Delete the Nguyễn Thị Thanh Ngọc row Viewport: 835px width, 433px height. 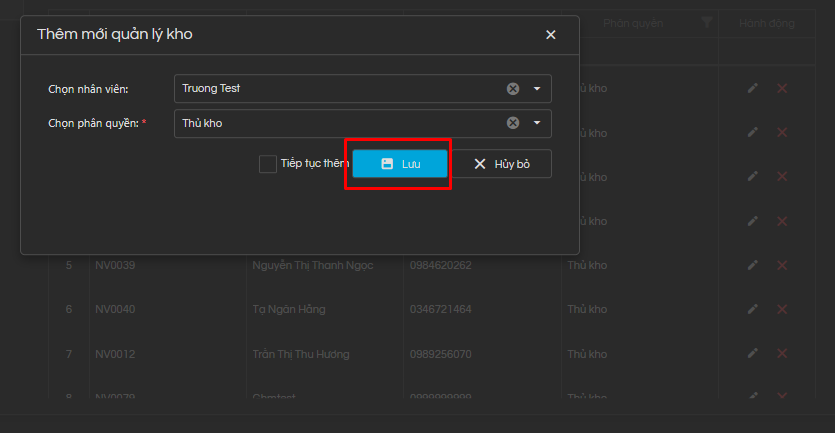(x=782, y=265)
